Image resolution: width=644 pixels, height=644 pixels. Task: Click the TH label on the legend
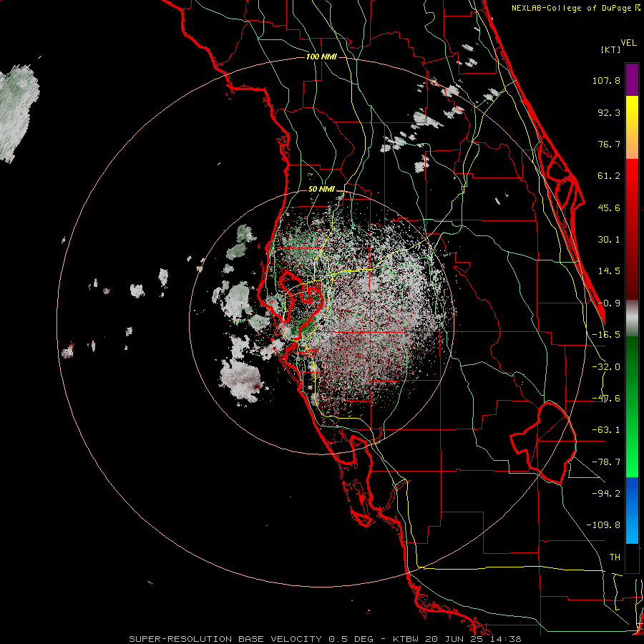(615, 557)
